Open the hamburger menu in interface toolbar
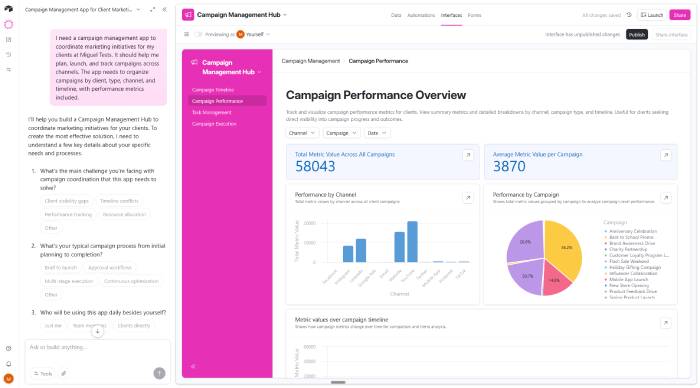The image size is (700, 388). click(x=187, y=34)
